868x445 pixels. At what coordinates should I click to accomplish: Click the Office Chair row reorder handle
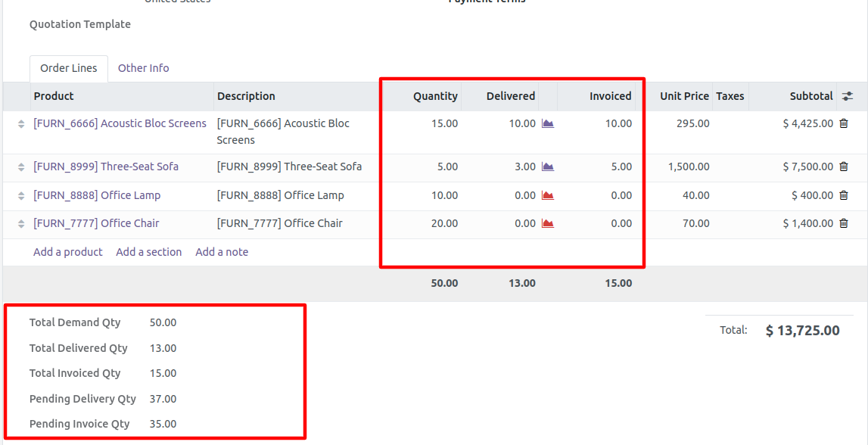click(x=21, y=224)
